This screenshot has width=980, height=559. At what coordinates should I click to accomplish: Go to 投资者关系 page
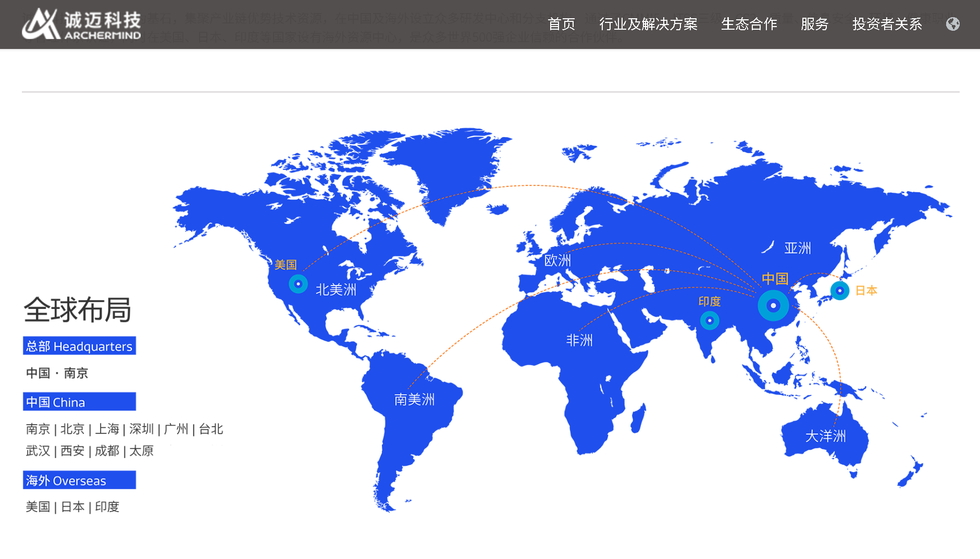[887, 24]
